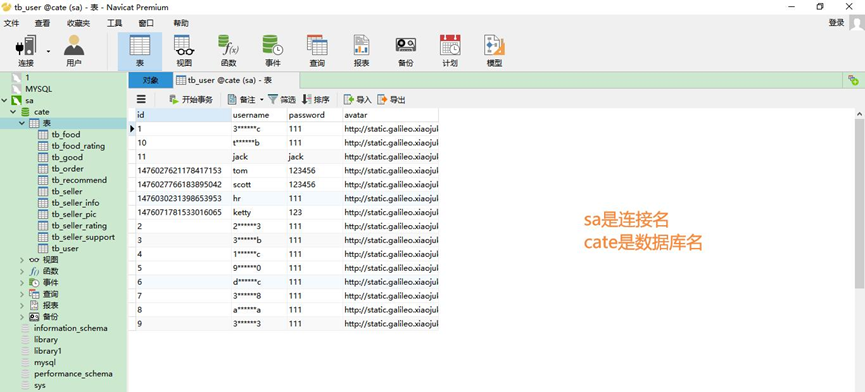This screenshot has width=865, height=392.
Task: Open the Tools (工具) menu
Action: coord(114,23)
